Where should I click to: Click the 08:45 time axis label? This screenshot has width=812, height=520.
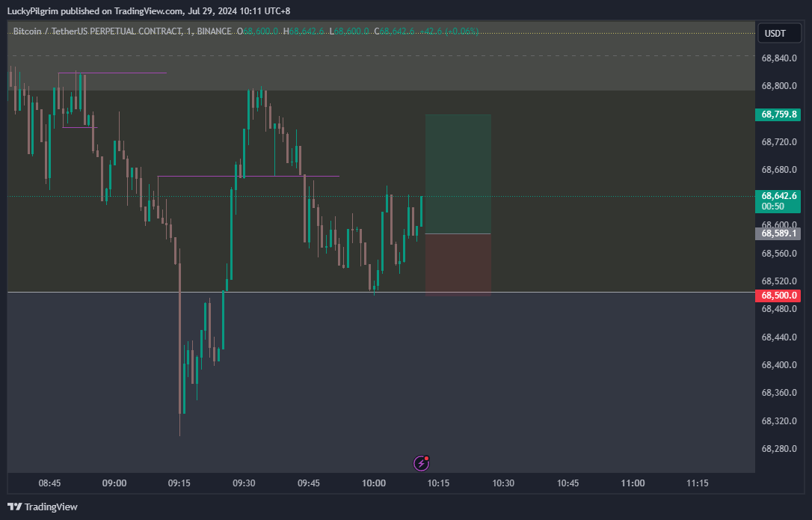(x=49, y=483)
